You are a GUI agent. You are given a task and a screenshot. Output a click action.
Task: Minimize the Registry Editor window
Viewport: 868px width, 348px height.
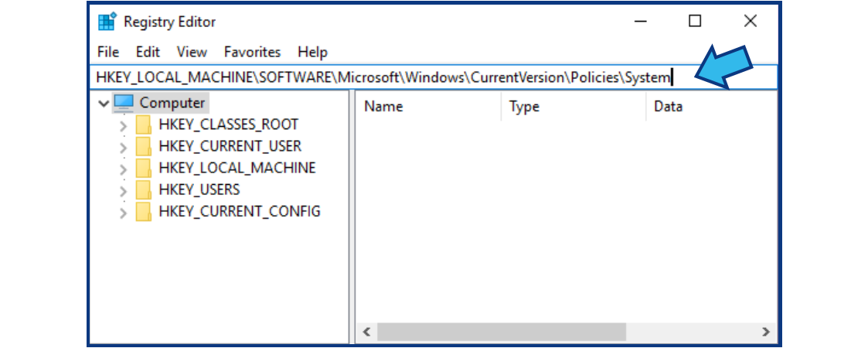(x=641, y=22)
